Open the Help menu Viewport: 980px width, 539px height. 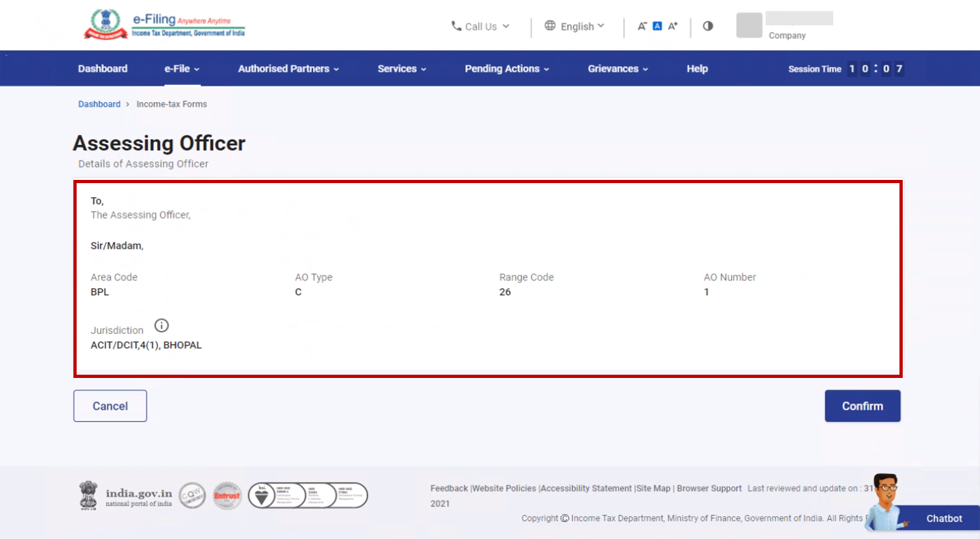pos(696,68)
